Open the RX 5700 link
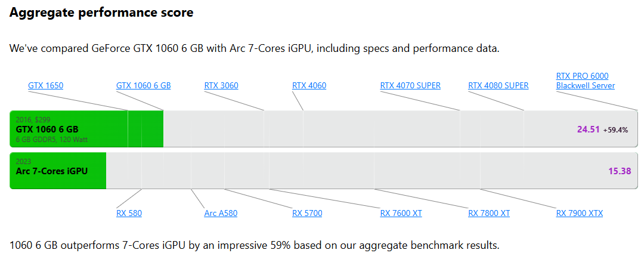This screenshot has width=644, height=253. click(x=307, y=213)
